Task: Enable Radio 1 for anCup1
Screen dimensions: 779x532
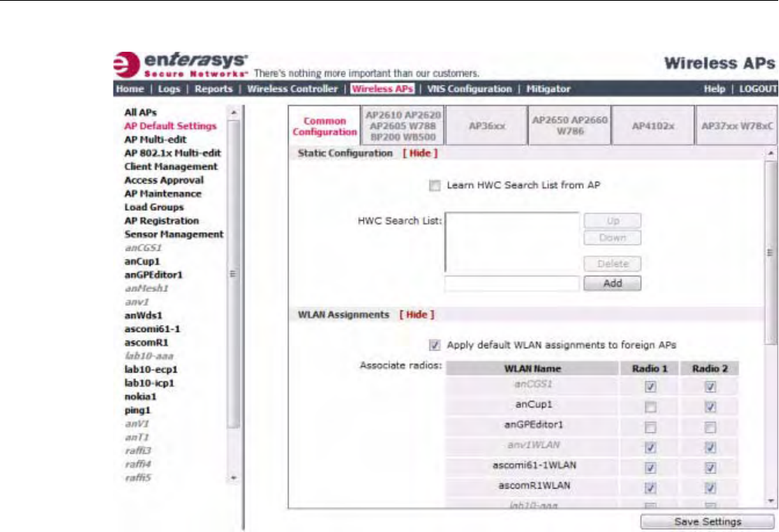Action: click(x=650, y=407)
